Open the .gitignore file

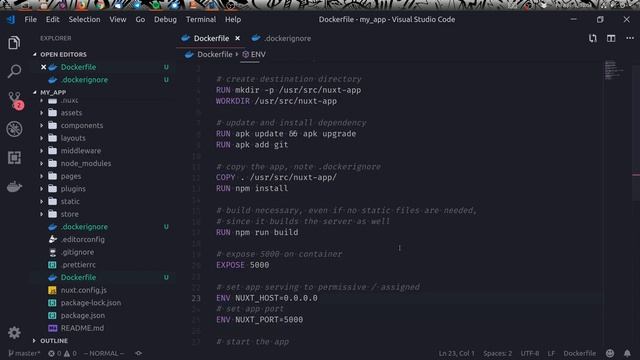coord(77,252)
